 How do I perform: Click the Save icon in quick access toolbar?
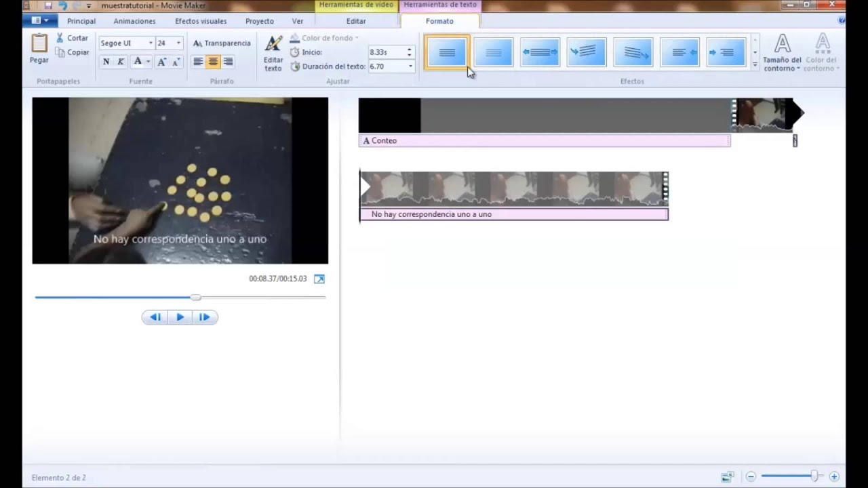pos(48,5)
